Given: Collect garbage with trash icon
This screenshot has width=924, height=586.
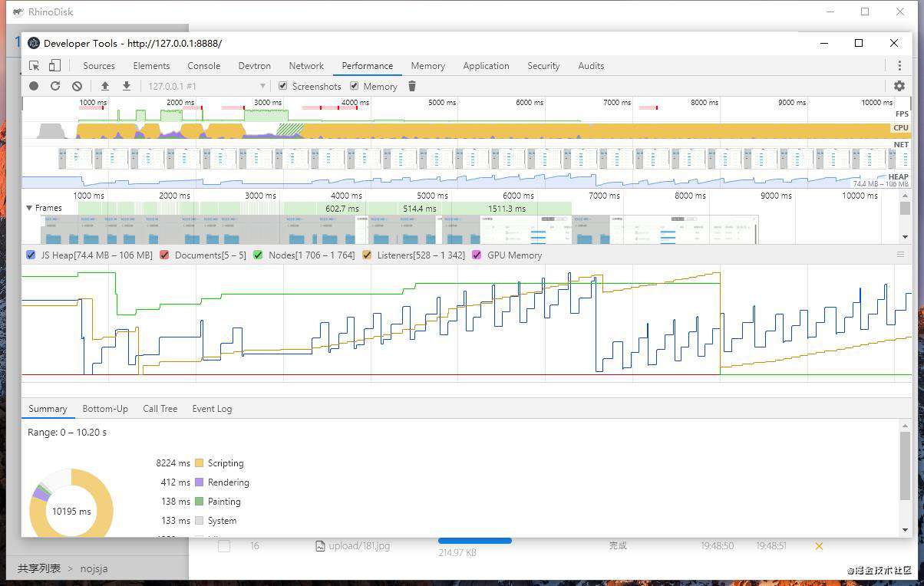Looking at the screenshot, I should point(412,86).
